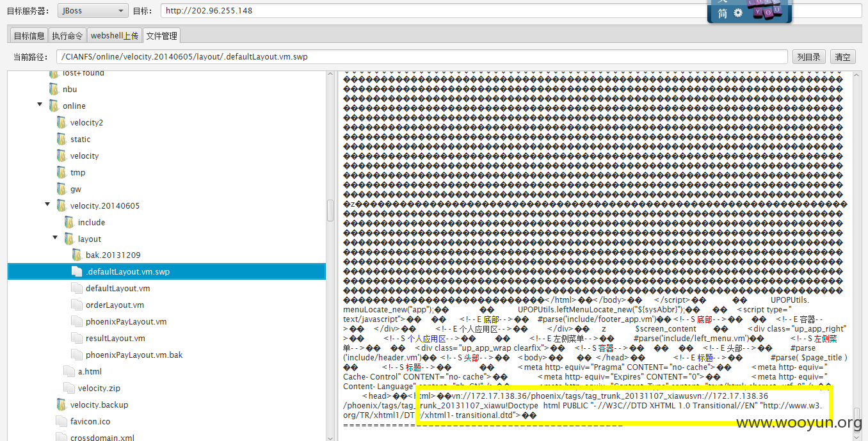The image size is (868, 441).
Task: Collapse the layout folder node
Action: pos(55,239)
